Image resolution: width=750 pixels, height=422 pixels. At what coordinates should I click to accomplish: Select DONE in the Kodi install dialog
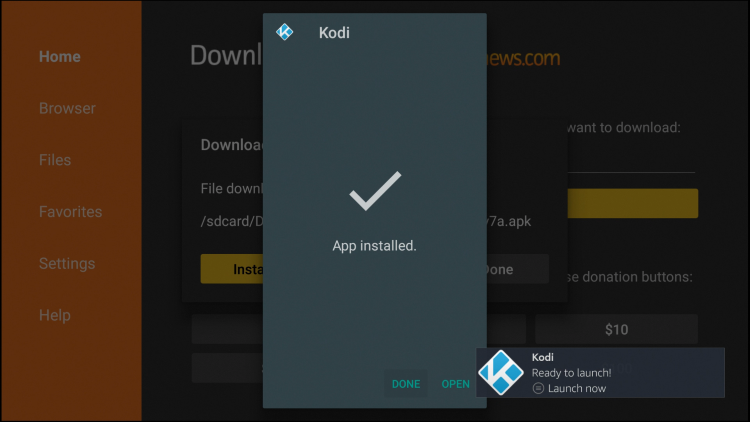406,384
